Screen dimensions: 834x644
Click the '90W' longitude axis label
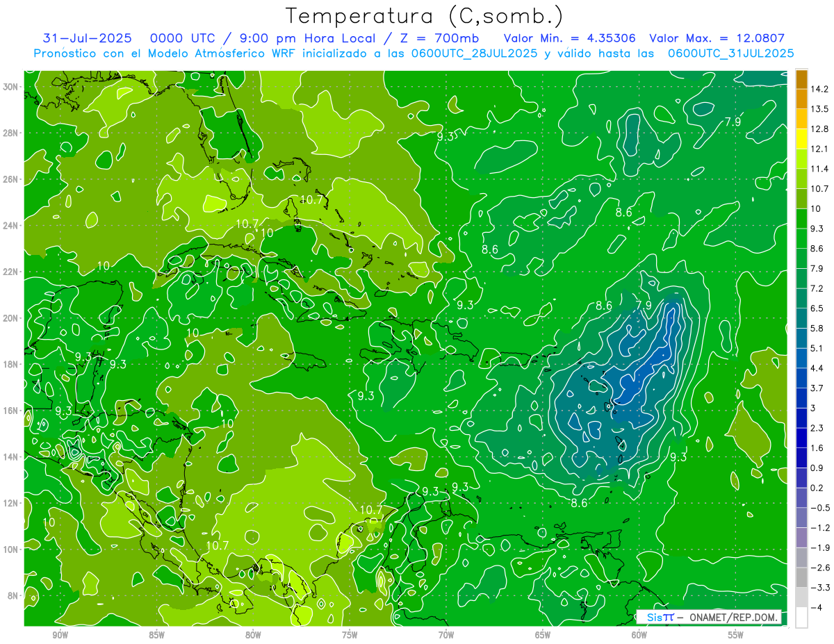pyautogui.click(x=60, y=635)
